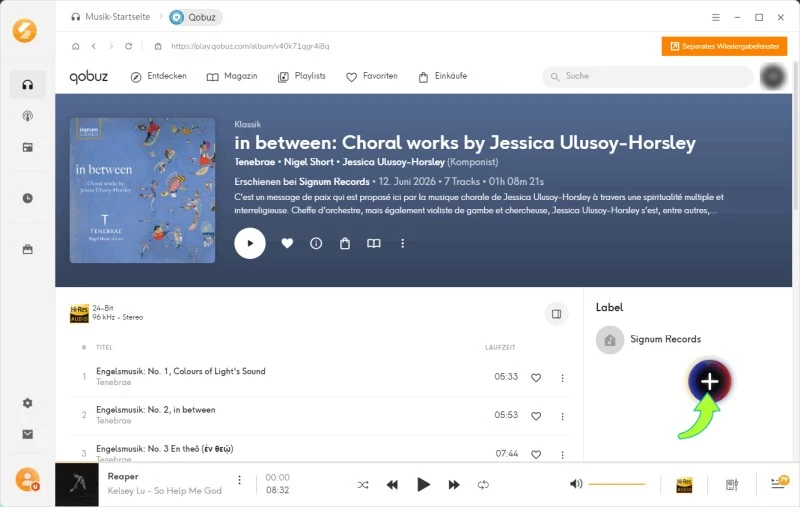
Task: Play the album with large play button
Action: click(250, 243)
